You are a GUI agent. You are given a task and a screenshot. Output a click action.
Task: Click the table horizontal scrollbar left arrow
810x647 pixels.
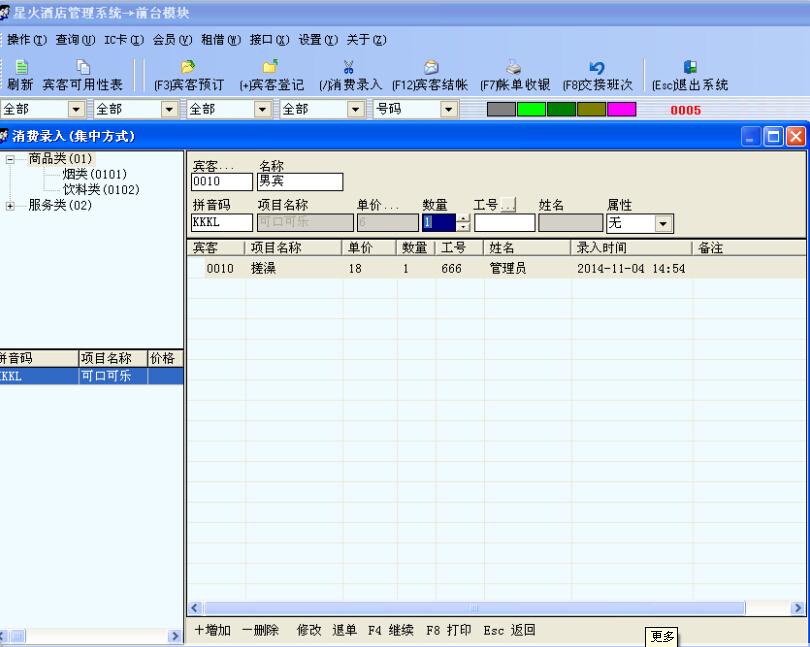tap(195, 608)
